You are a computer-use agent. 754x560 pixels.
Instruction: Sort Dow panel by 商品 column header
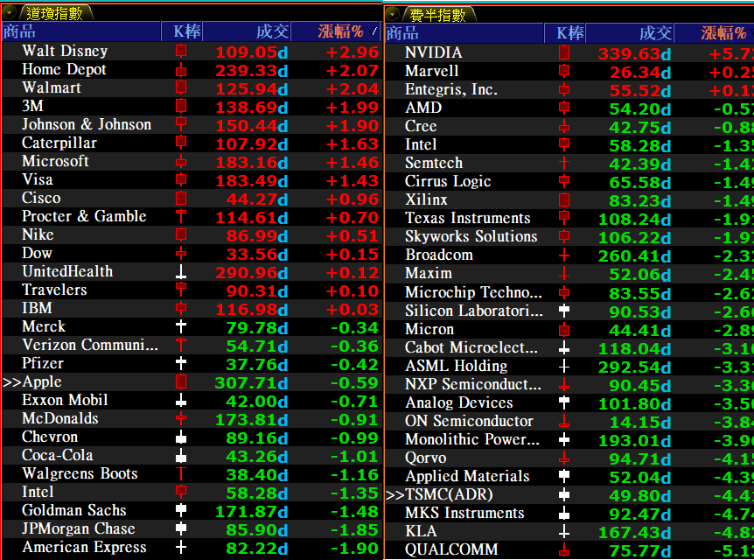tap(81, 31)
